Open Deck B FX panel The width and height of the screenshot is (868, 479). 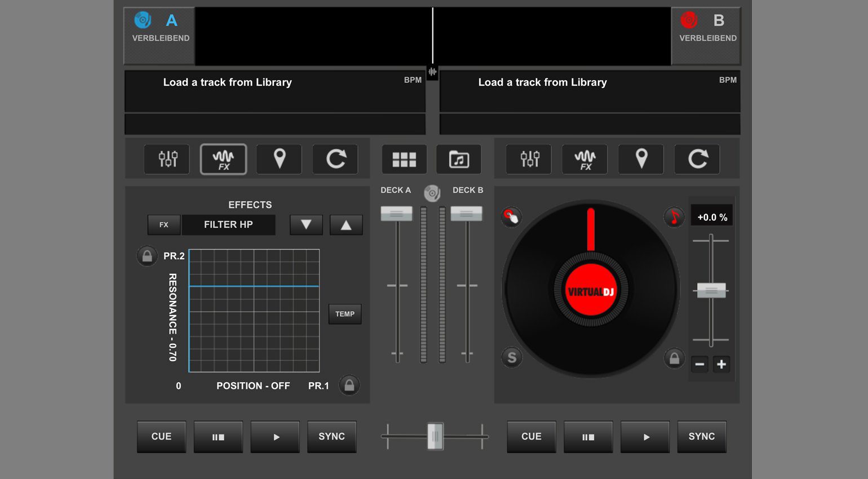585,159
